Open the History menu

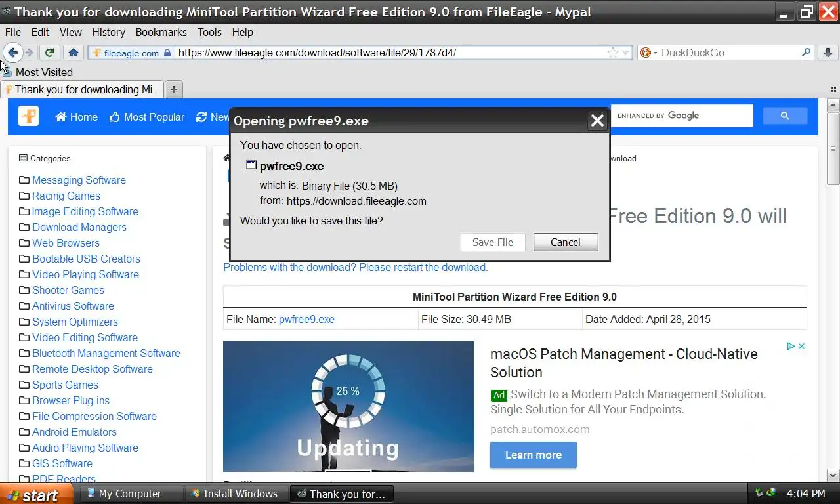[x=108, y=32]
